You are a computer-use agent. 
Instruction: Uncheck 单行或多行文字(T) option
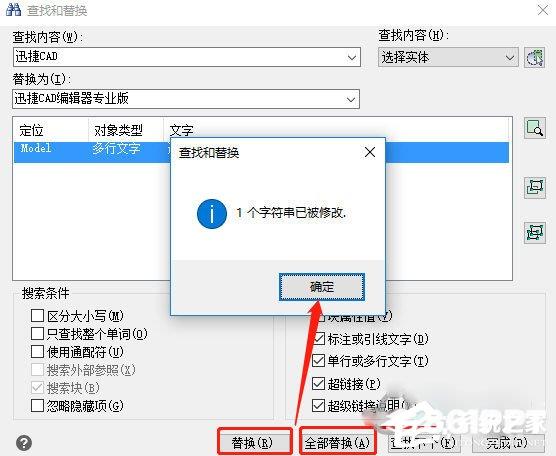[318, 361]
